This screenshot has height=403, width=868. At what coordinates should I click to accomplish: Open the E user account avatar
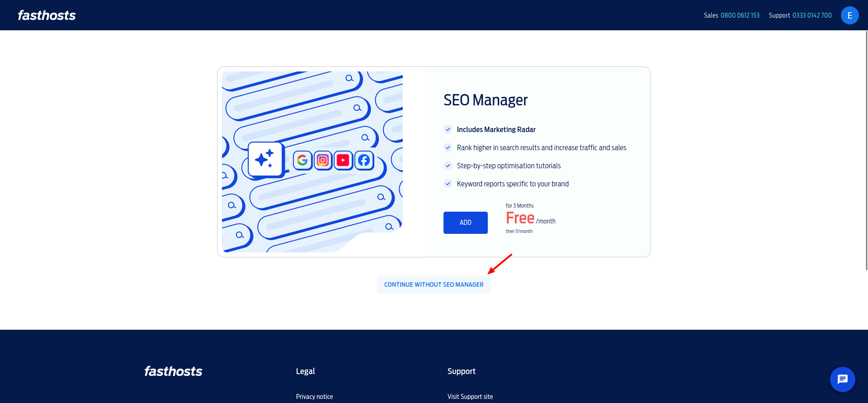849,15
